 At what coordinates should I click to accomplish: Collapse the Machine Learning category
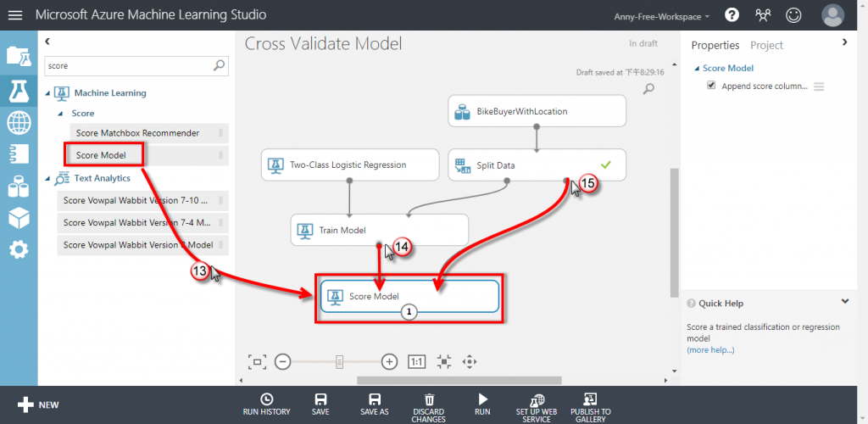click(x=48, y=93)
